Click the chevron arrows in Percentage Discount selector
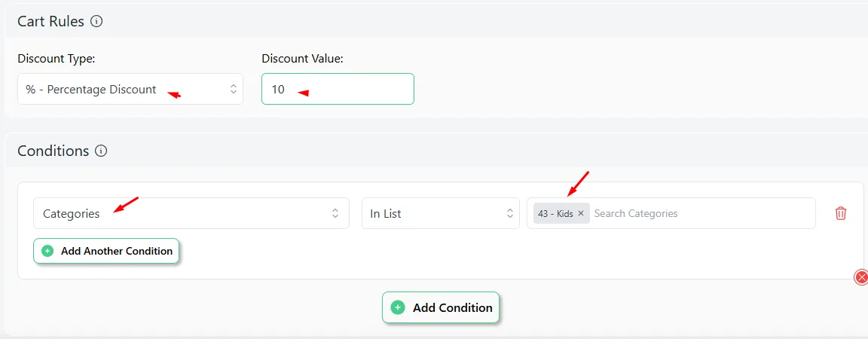The image size is (868, 339). (233, 89)
